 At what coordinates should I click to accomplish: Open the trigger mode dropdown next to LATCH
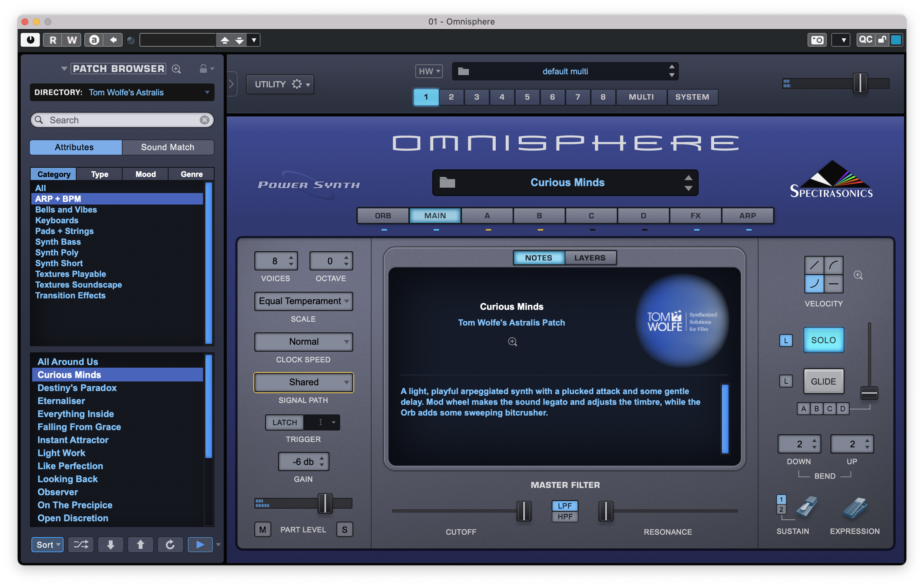(322, 422)
